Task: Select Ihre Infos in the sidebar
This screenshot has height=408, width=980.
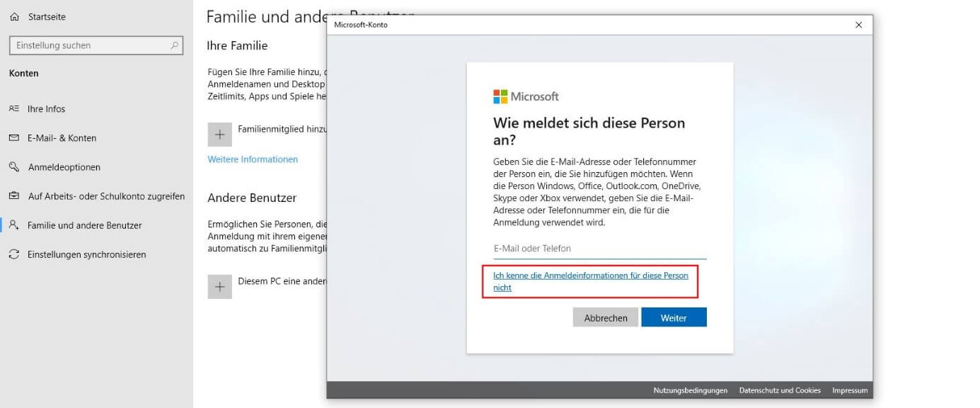Action: tap(46, 109)
